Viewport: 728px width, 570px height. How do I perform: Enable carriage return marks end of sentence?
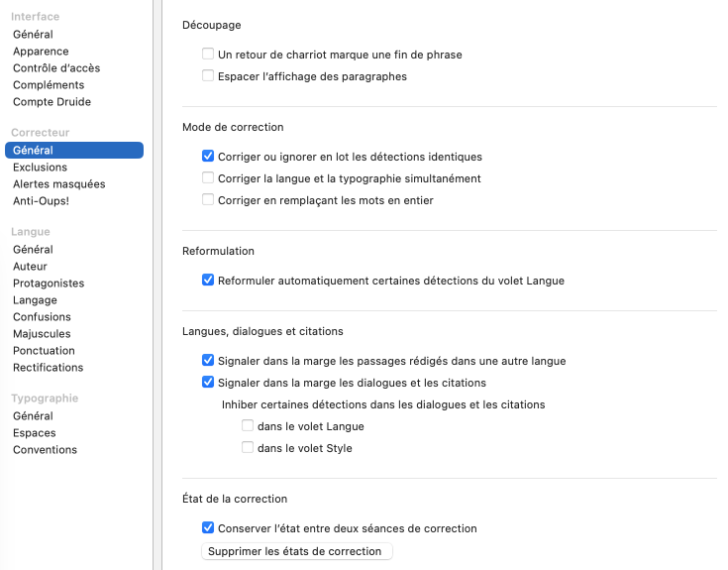(x=208, y=55)
